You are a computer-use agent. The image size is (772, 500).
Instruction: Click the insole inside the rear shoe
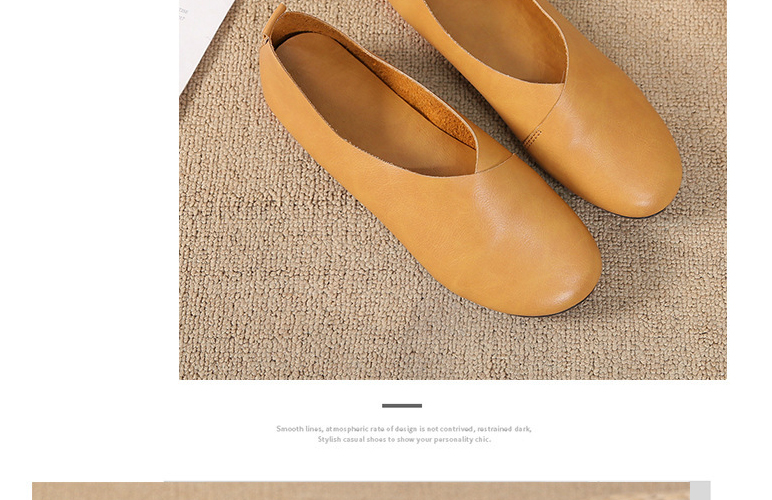tap(500, 35)
